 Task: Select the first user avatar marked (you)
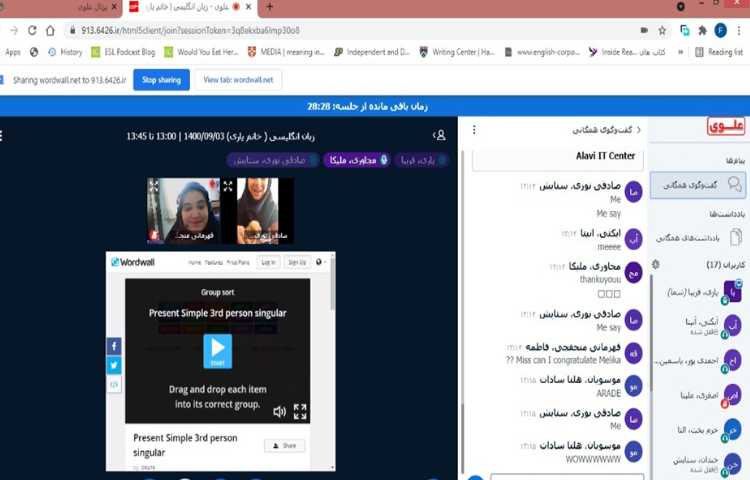pyautogui.click(x=733, y=292)
